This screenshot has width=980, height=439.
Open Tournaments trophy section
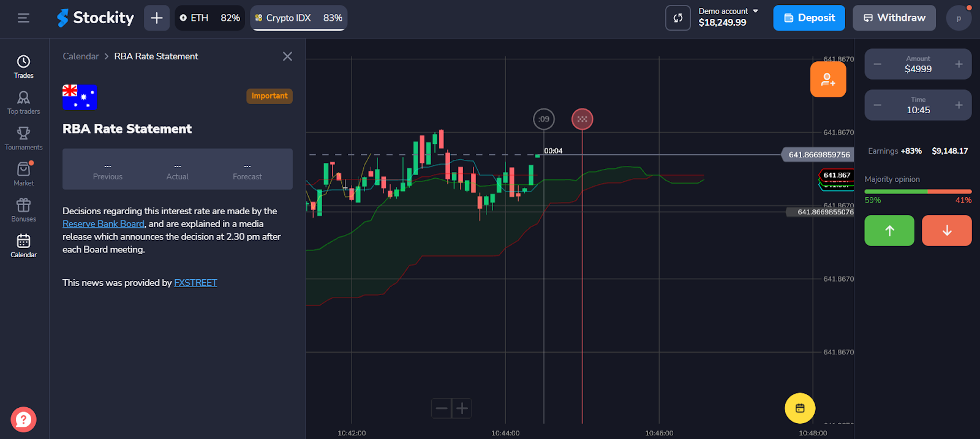pyautogui.click(x=23, y=138)
